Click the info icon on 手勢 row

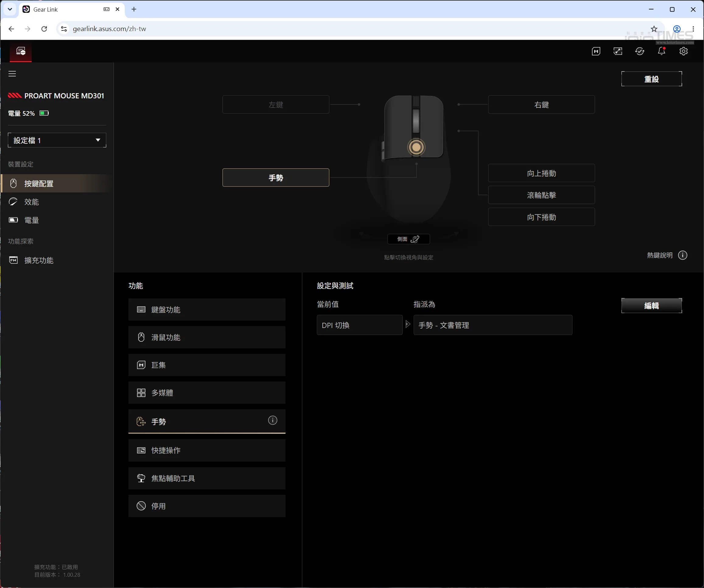point(272,420)
